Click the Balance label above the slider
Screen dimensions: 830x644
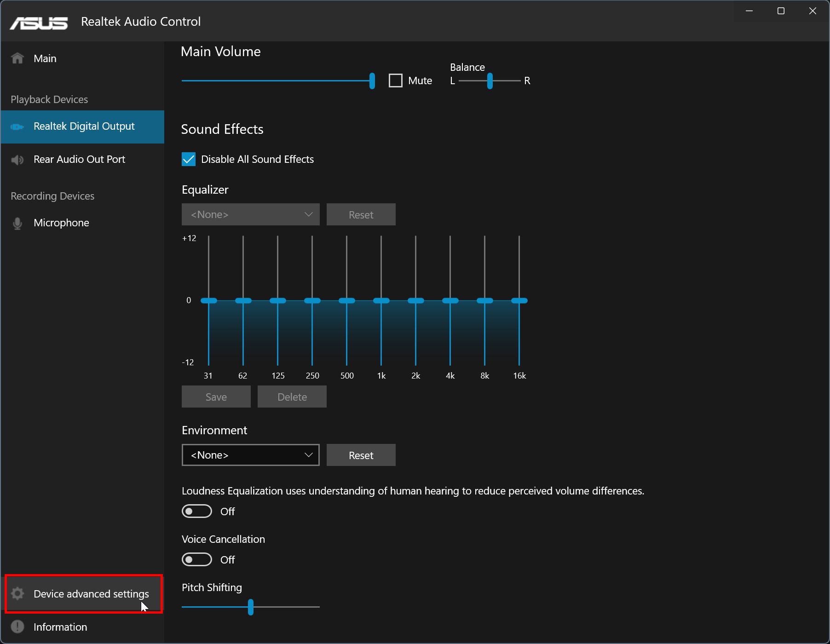(x=467, y=67)
